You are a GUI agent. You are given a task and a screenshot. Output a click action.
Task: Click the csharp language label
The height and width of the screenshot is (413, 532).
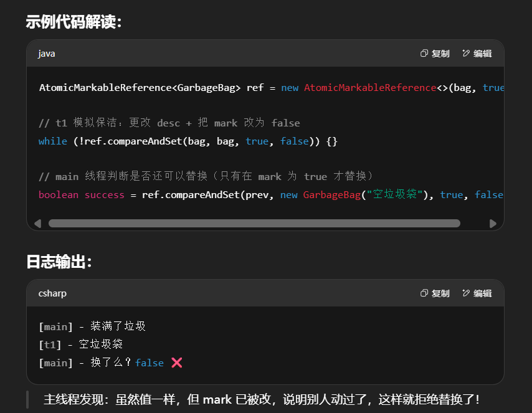[x=52, y=293]
